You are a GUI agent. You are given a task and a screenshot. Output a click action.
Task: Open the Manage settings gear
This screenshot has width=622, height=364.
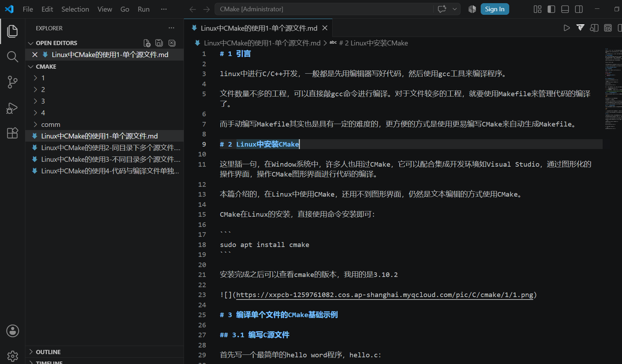pyautogui.click(x=12, y=356)
